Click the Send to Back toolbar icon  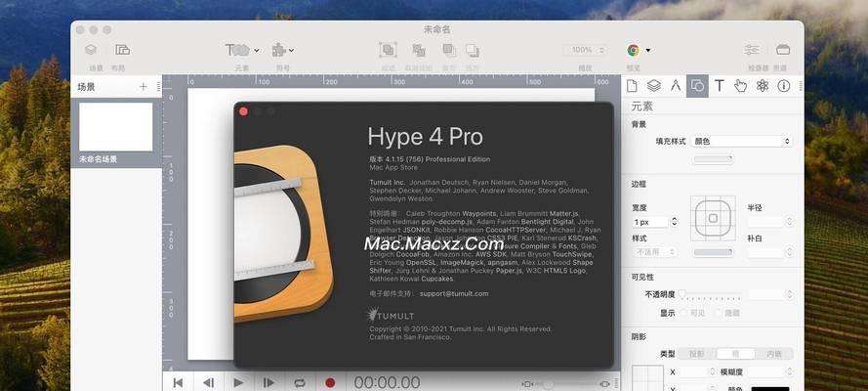pos(473,51)
